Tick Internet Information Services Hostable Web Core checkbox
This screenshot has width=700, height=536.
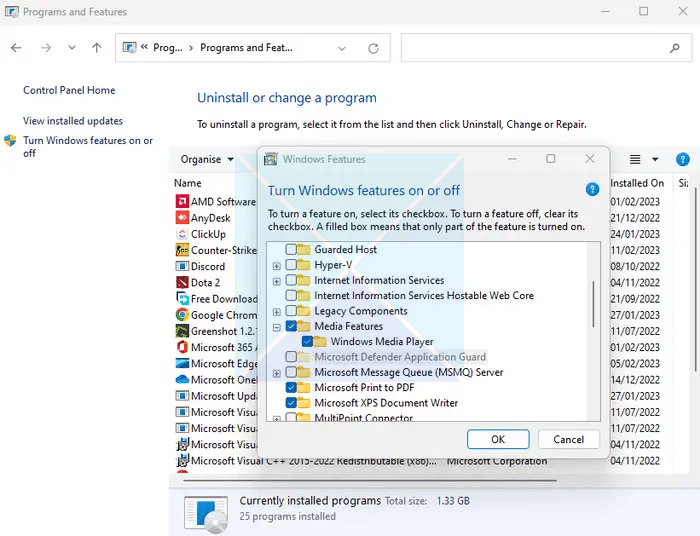tap(291, 295)
